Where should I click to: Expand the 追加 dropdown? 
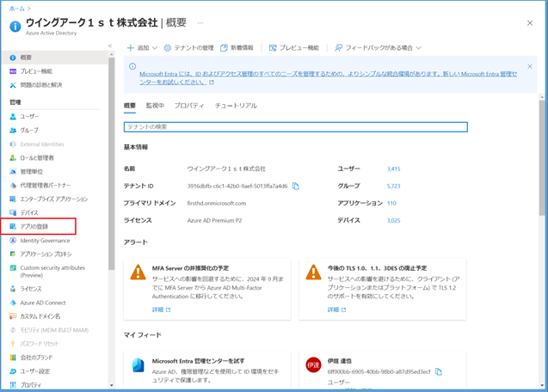pyautogui.click(x=142, y=48)
